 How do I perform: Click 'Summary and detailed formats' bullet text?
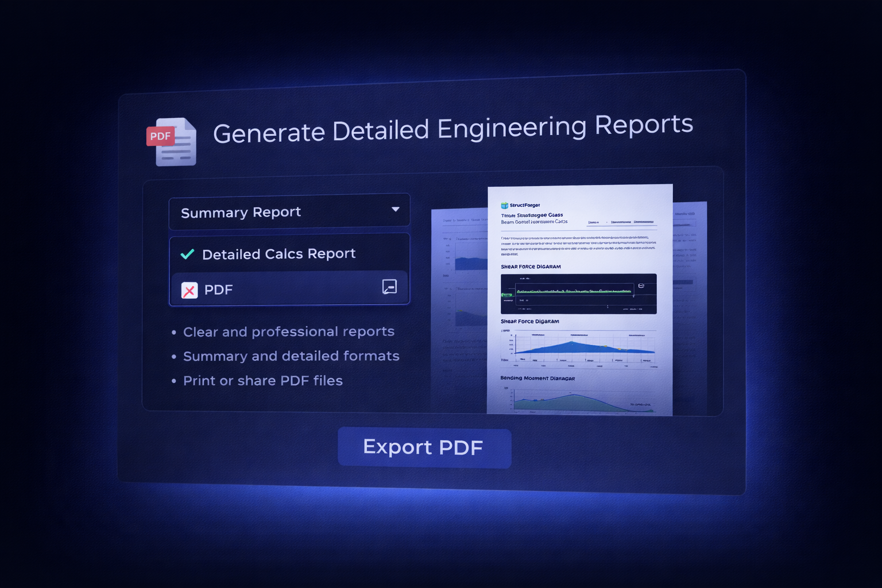coord(291,356)
